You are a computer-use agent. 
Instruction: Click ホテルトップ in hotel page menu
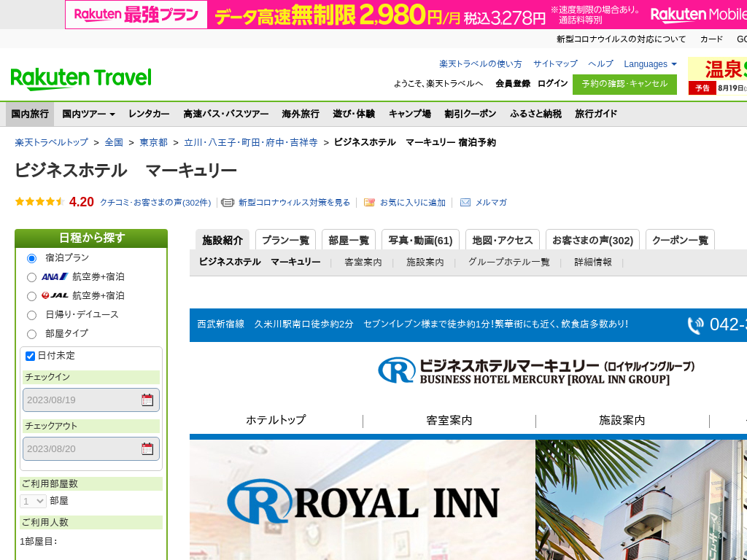pos(276,420)
